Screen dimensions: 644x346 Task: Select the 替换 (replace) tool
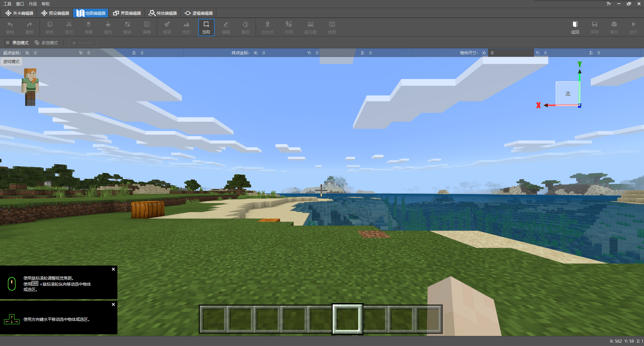coord(127,27)
